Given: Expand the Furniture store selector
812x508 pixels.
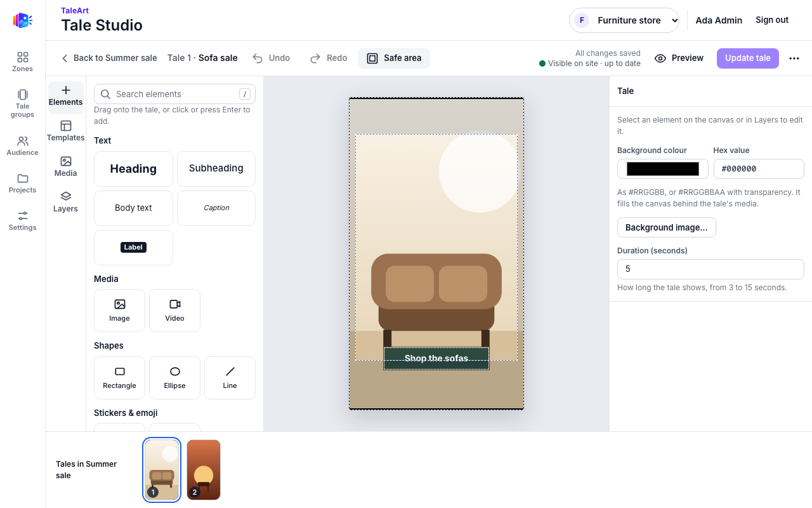Looking at the screenshot, I should pyautogui.click(x=624, y=20).
